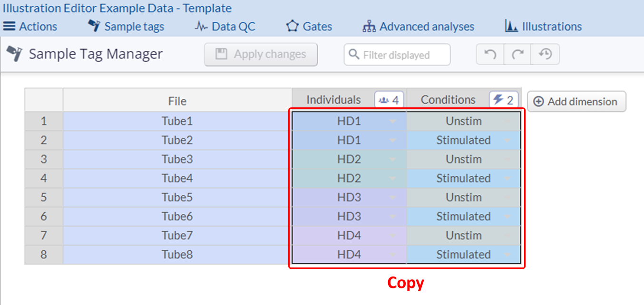Expand the HD3 dropdown for Tube5
The height and width of the screenshot is (305, 644).
coord(392,198)
